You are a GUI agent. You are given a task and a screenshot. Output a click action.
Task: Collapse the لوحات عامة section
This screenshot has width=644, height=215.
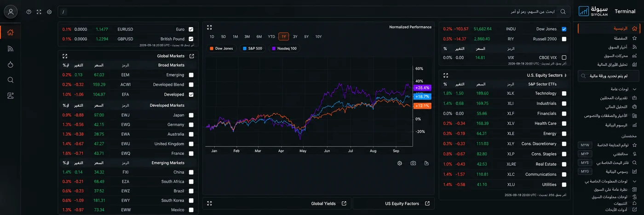[635, 89]
